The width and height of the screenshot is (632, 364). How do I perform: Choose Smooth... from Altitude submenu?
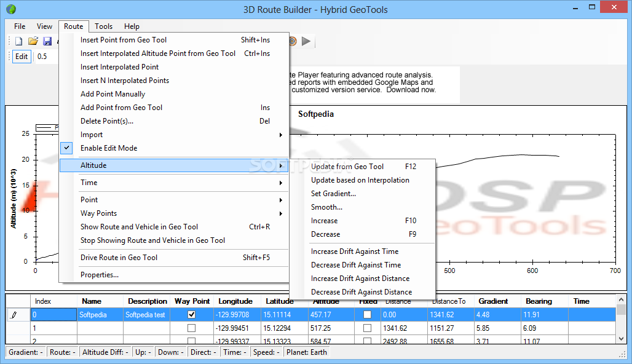coord(326,207)
